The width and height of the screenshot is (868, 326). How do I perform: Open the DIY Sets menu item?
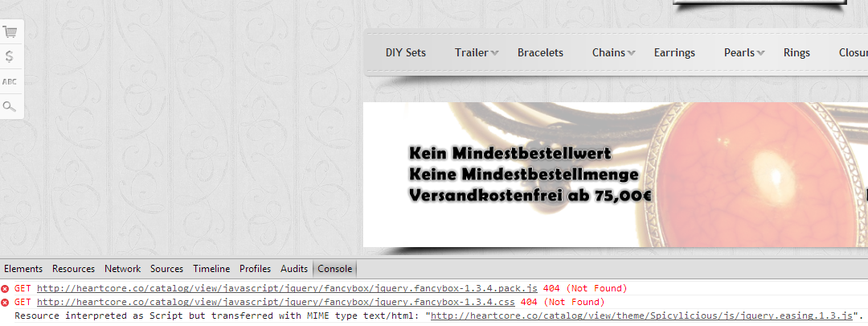[x=406, y=52]
